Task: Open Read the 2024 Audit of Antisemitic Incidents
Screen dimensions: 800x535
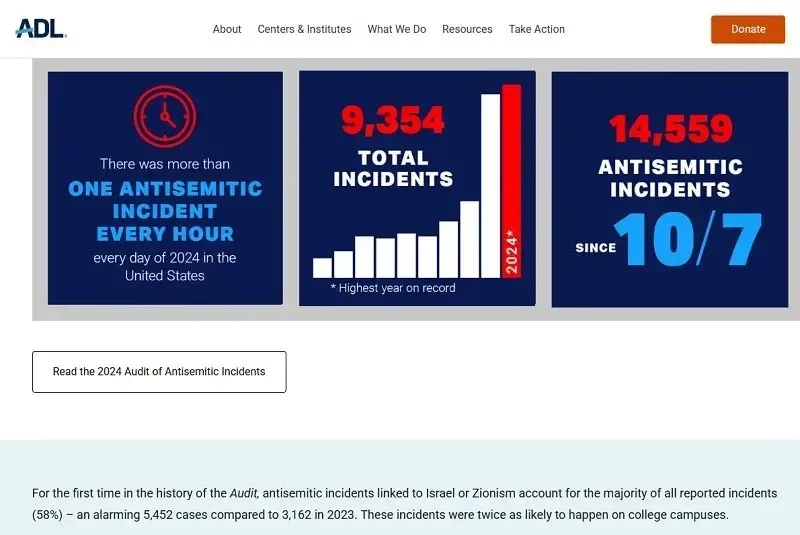Action: pyautogui.click(x=159, y=372)
